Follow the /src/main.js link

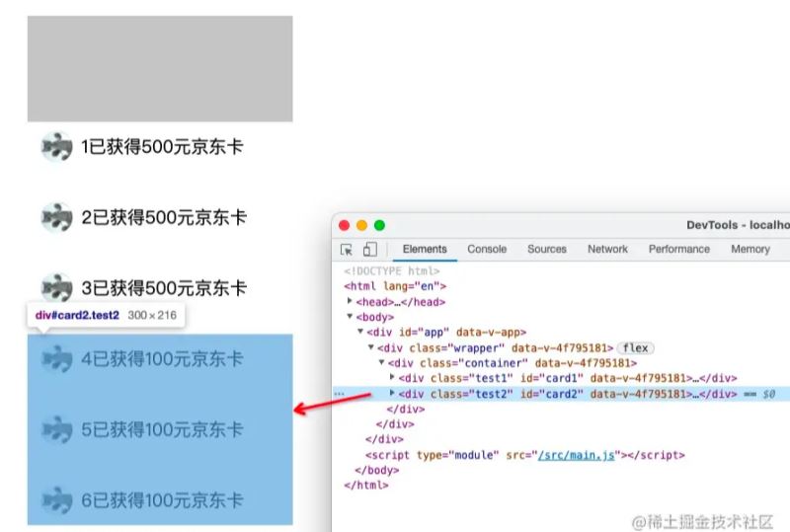[576, 455]
